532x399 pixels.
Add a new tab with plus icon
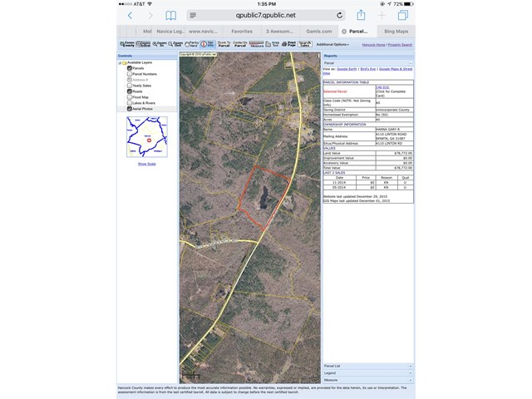[x=382, y=15]
